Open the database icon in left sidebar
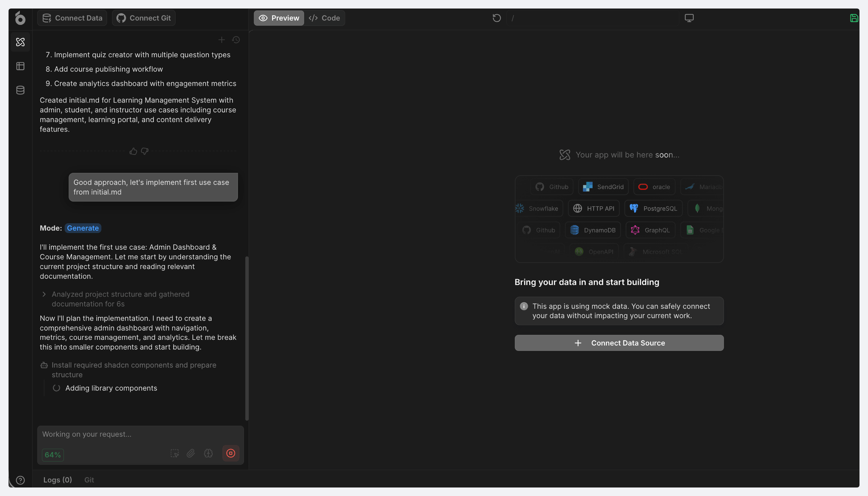Viewport: 868px width, 496px height. click(20, 90)
